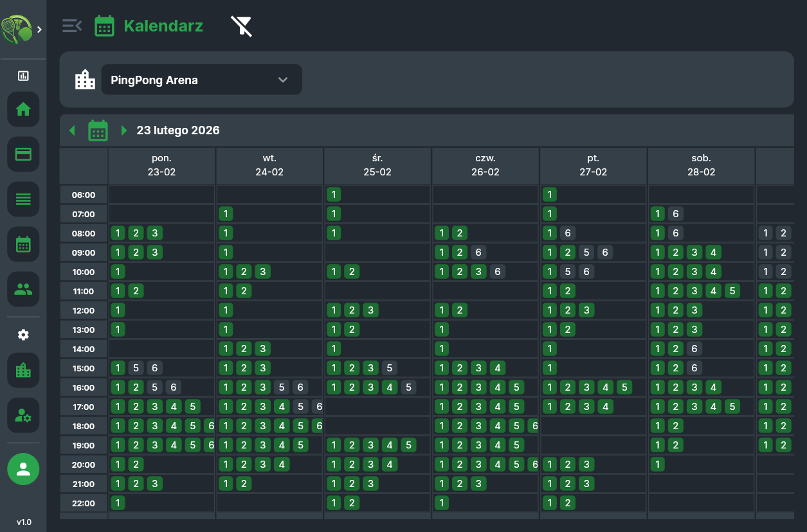Click table 3 at 08:00 on Monday
807x532 pixels.
[x=154, y=233]
